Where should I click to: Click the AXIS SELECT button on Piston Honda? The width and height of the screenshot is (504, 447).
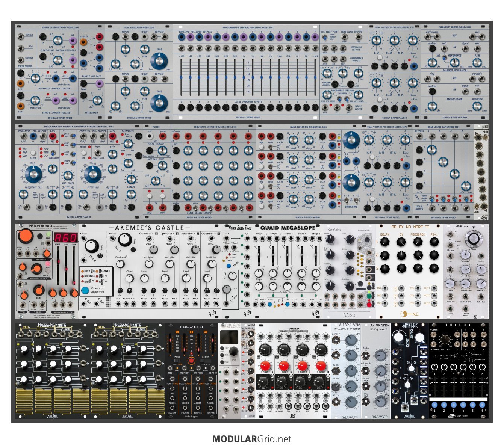[x=48, y=271]
